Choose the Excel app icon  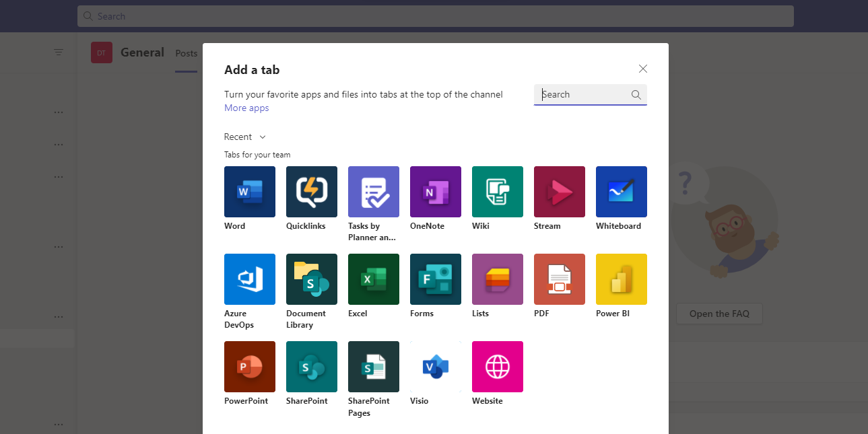374,279
